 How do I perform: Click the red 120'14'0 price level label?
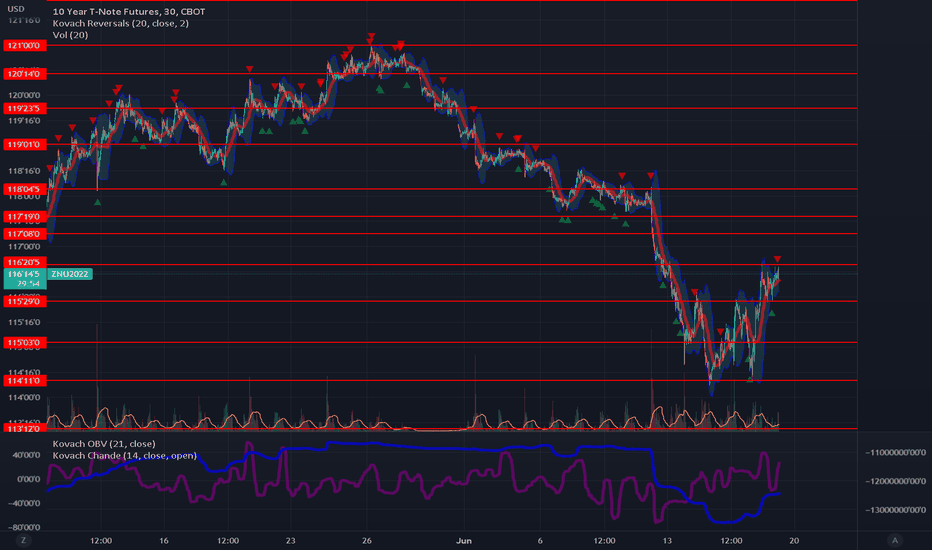(24, 74)
